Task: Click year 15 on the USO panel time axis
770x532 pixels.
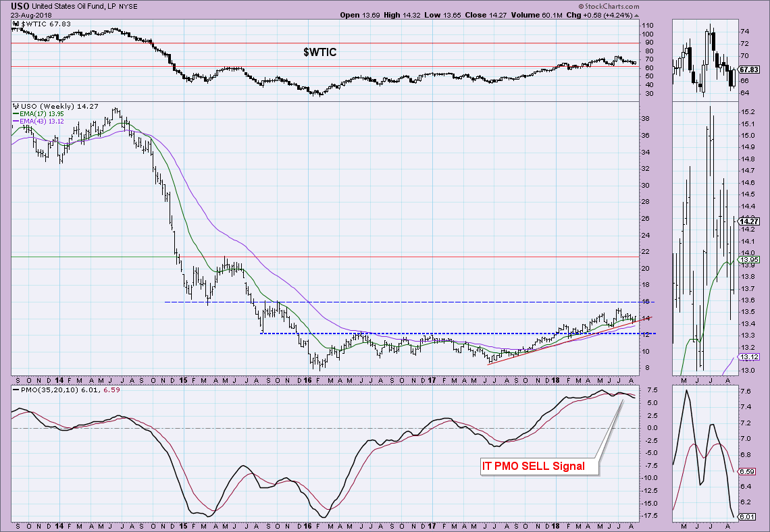Action: tap(184, 381)
